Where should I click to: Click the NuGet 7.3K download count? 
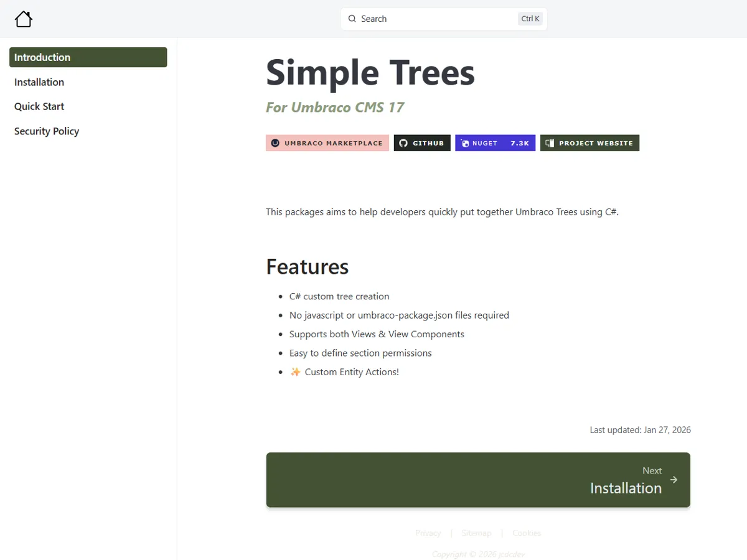click(519, 143)
